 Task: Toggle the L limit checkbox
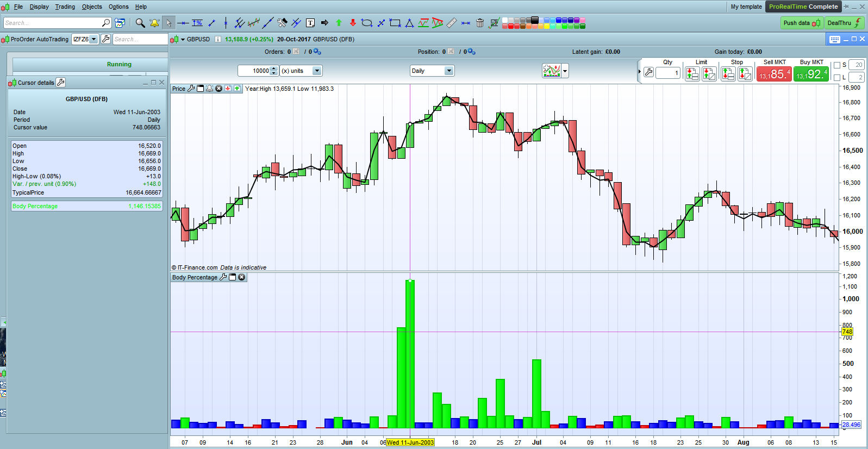pos(837,78)
